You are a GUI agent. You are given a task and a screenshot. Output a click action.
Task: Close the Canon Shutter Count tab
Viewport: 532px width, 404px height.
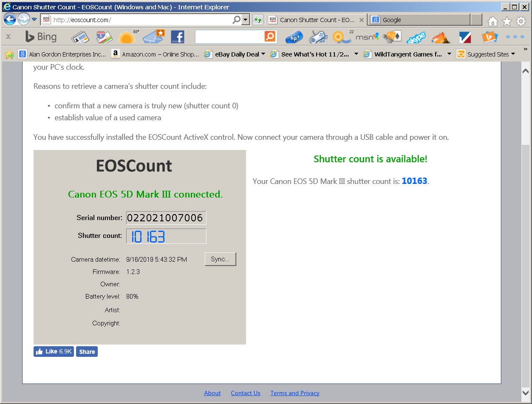[x=362, y=20]
